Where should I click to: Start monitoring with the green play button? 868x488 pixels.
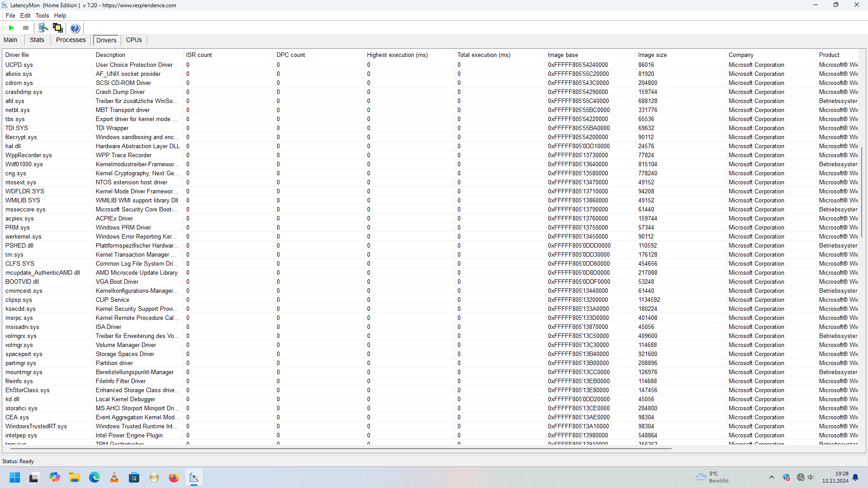point(12,28)
